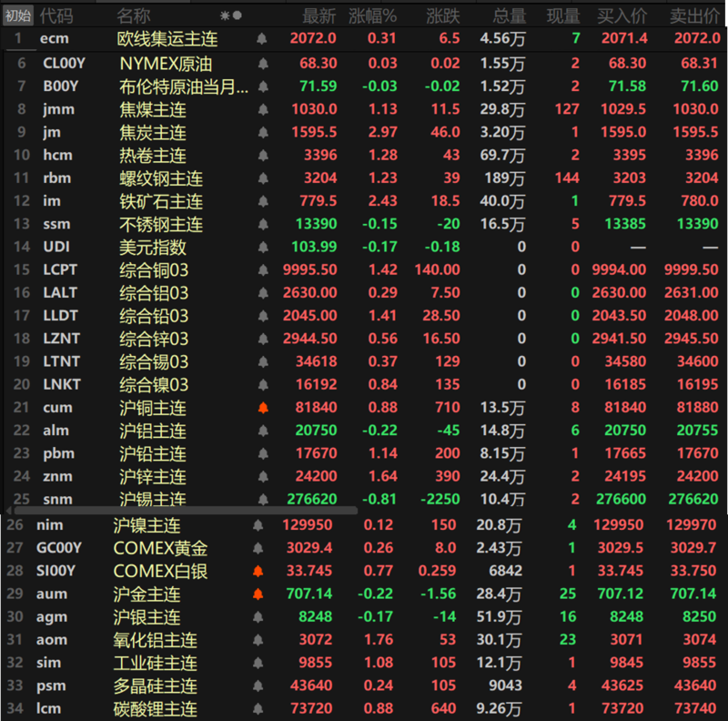Click the bell icon on 沪镍主连 row
Screen dimensions: 728x721
pos(258,525)
